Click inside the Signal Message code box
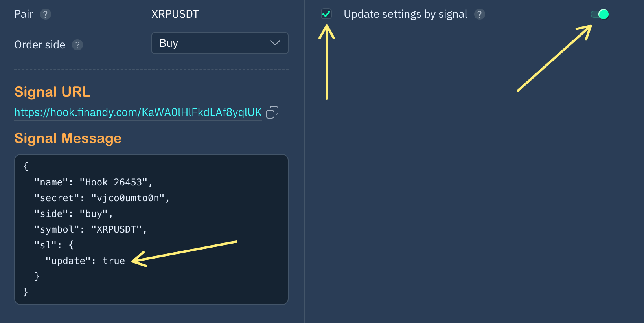The width and height of the screenshot is (644, 323). point(151,229)
